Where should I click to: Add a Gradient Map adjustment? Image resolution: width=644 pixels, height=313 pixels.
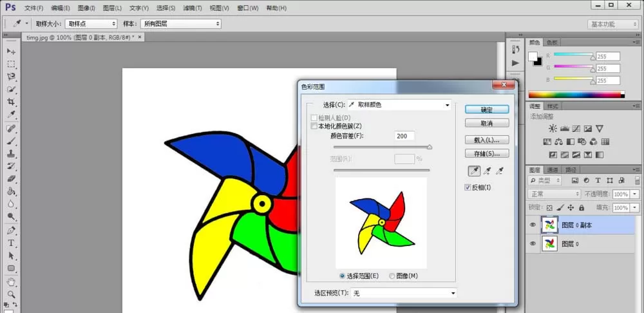click(x=600, y=155)
